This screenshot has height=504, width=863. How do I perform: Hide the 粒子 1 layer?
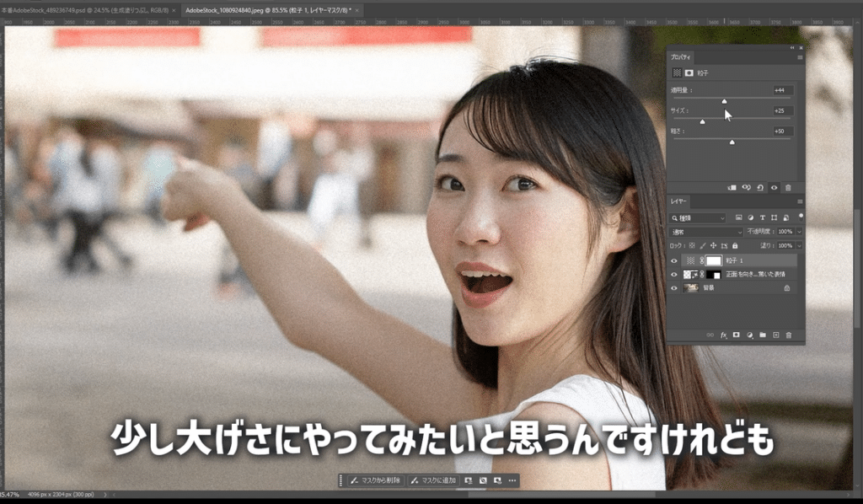[x=673, y=261]
